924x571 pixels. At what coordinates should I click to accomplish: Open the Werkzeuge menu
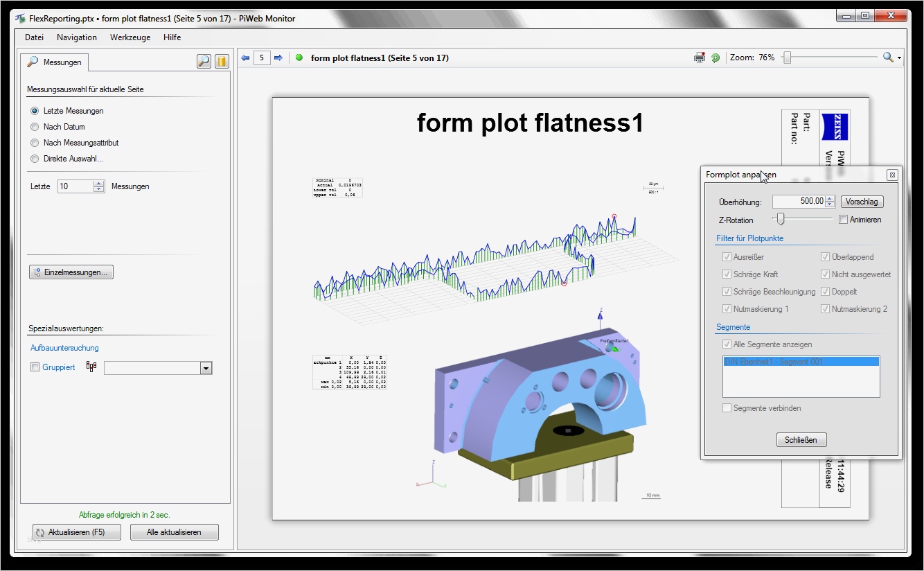pos(130,37)
